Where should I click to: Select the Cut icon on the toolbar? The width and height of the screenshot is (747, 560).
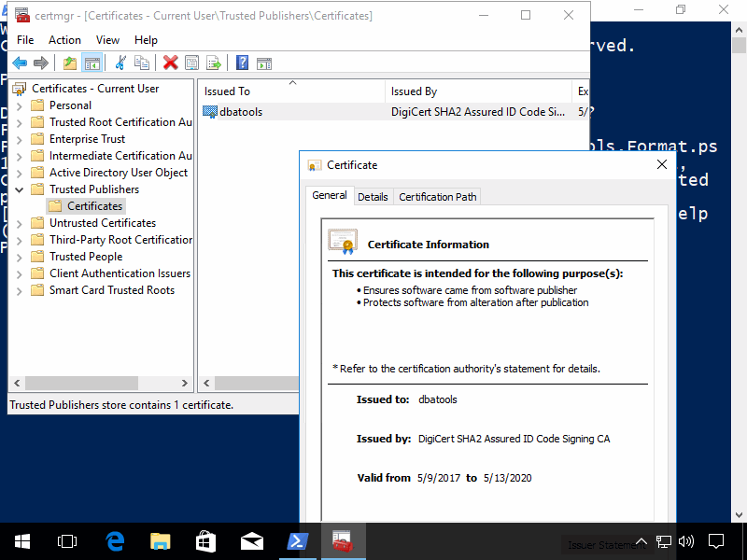click(x=120, y=63)
